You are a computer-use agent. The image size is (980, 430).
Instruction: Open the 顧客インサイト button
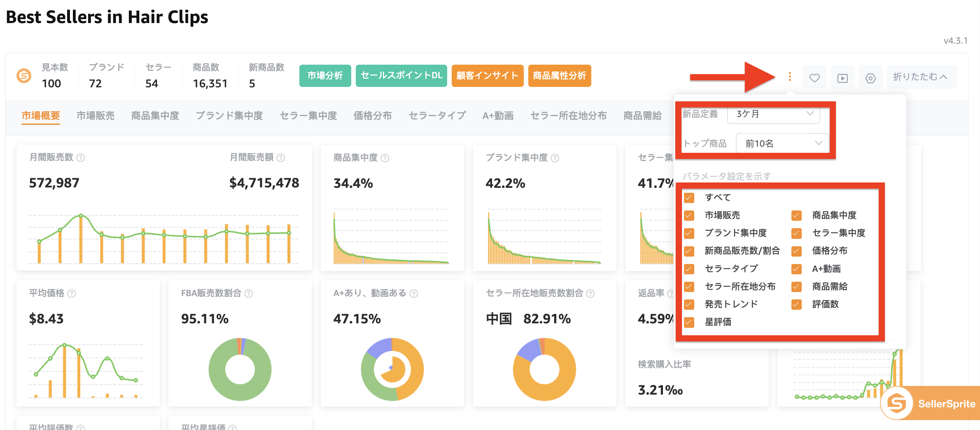488,76
